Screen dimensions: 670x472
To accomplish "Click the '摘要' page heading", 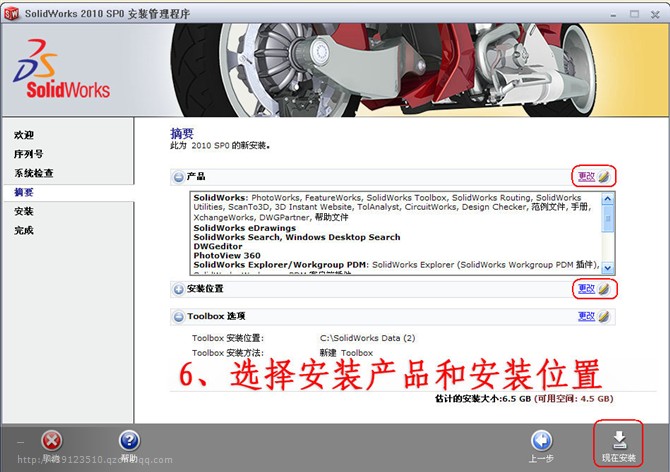I will (x=182, y=134).
